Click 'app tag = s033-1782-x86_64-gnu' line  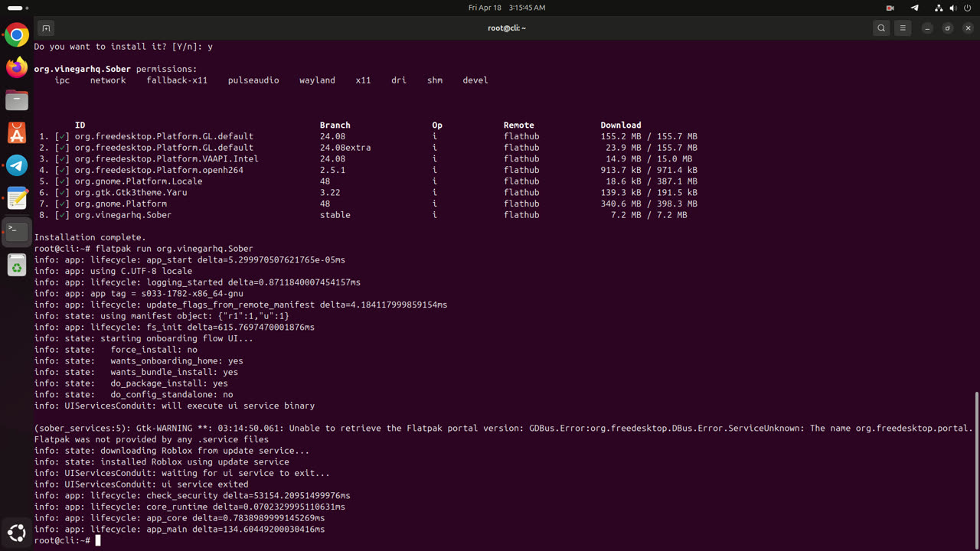pos(139,294)
